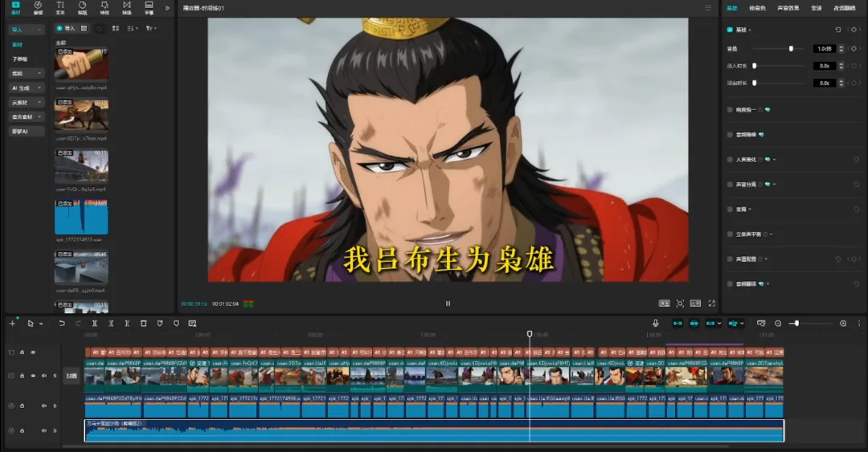Click the timeline zoom slider handle

coord(796,323)
